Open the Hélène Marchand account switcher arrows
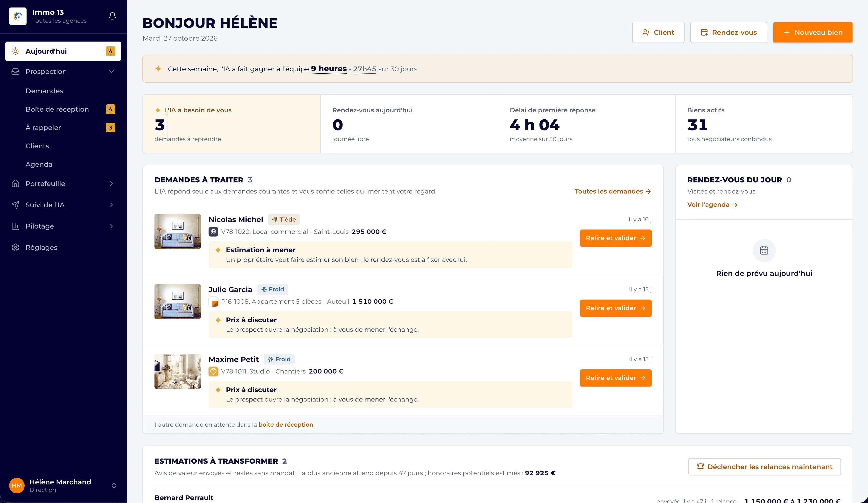The image size is (868, 503). [x=114, y=485]
